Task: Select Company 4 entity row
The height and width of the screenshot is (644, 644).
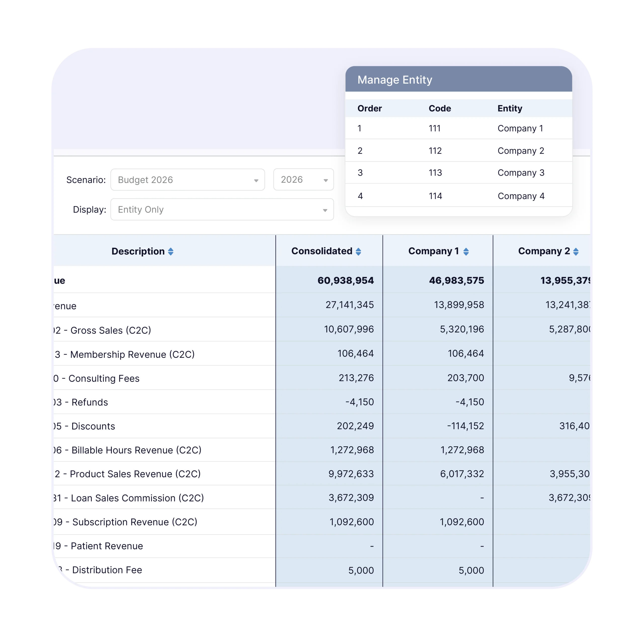Action: point(521,196)
